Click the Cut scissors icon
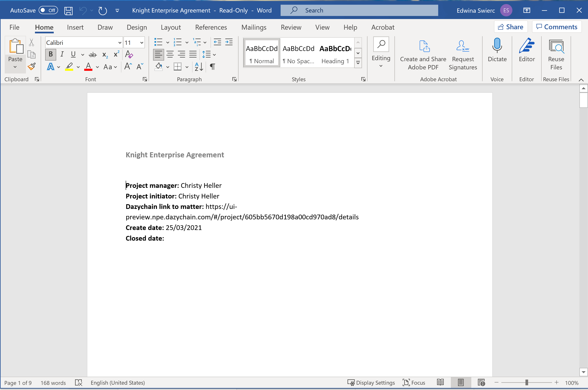588x390 pixels. 31,43
